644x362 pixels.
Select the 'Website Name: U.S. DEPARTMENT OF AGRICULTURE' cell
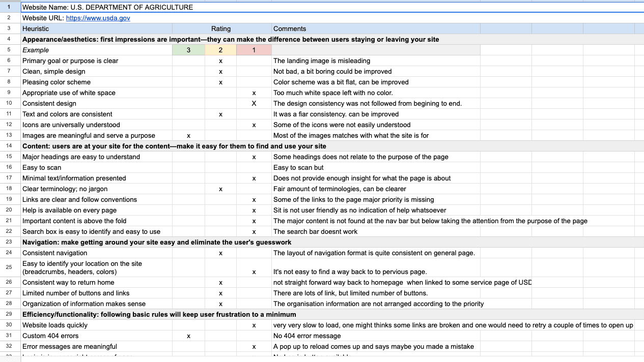(x=332, y=7)
